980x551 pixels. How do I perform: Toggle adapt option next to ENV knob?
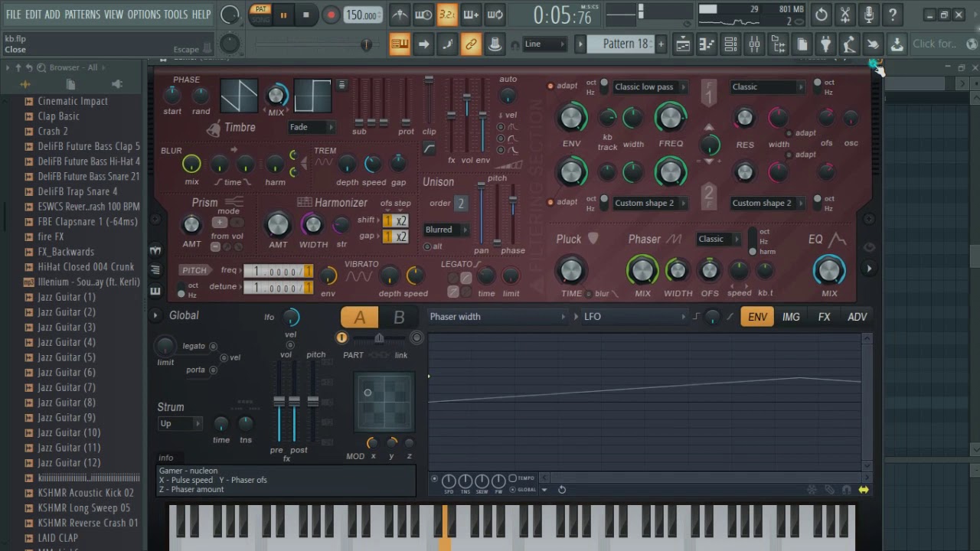[x=550, y=86]
